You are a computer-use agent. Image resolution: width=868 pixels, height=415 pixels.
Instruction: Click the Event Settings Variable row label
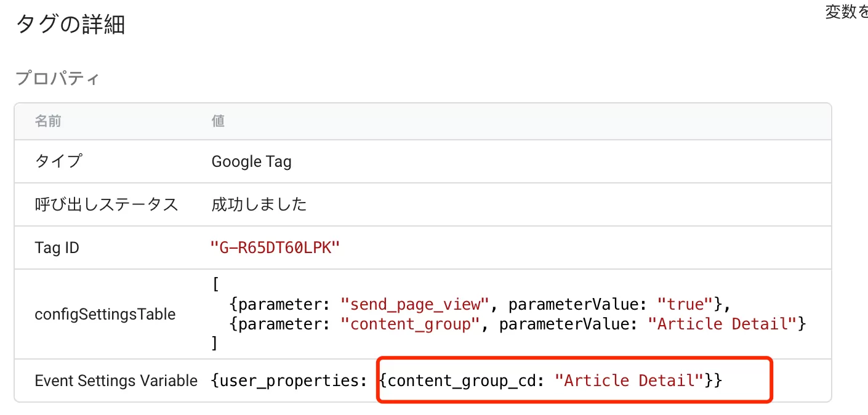(116, 381)
